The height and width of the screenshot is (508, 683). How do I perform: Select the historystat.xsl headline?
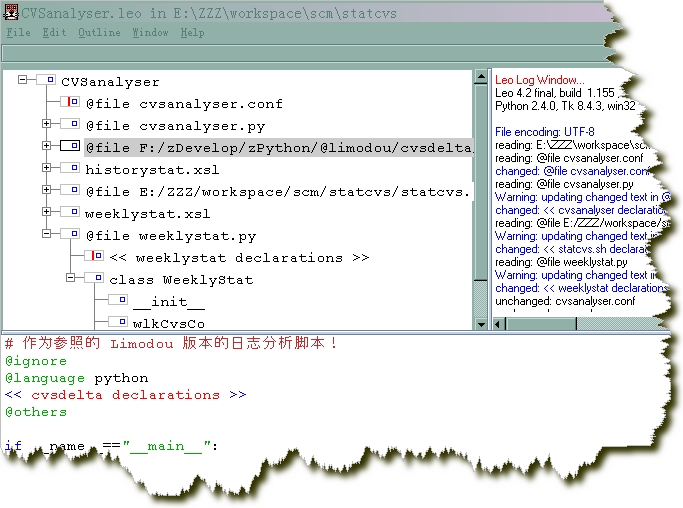152,169
